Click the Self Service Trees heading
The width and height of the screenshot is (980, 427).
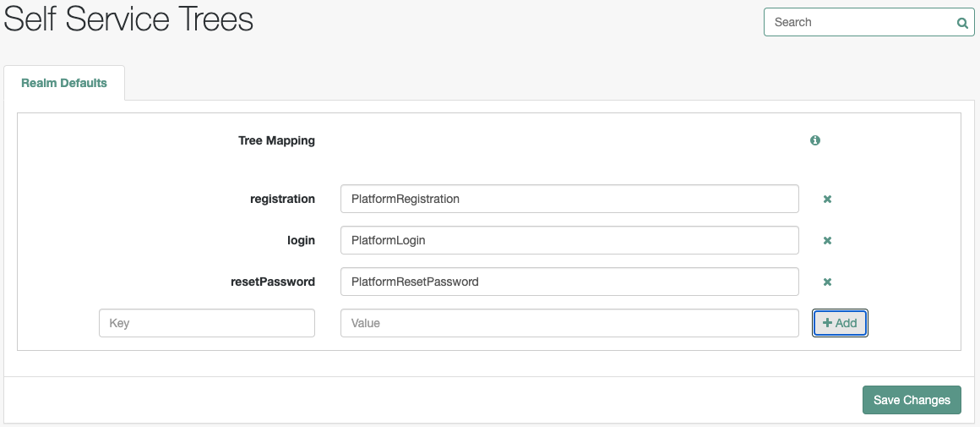coord(128,19)
